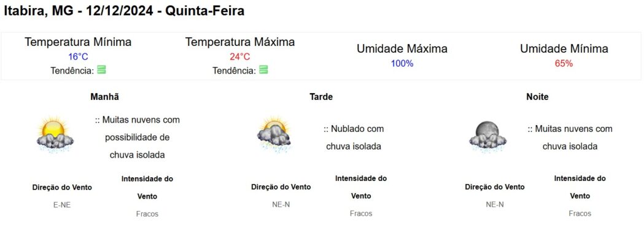Click the night moon with clouds icon
The width and height of the screenshot is (644, 225).
tap(487, 137)
